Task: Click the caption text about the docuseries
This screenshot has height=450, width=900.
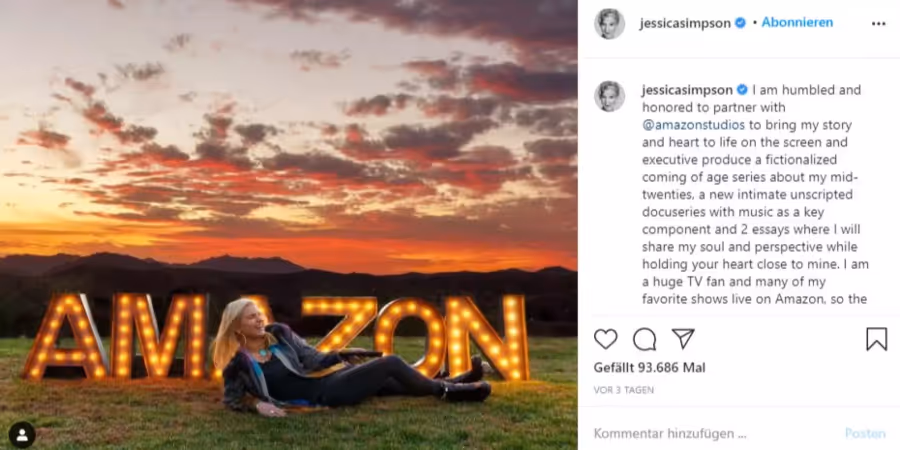Action: [x=755, y=195]
